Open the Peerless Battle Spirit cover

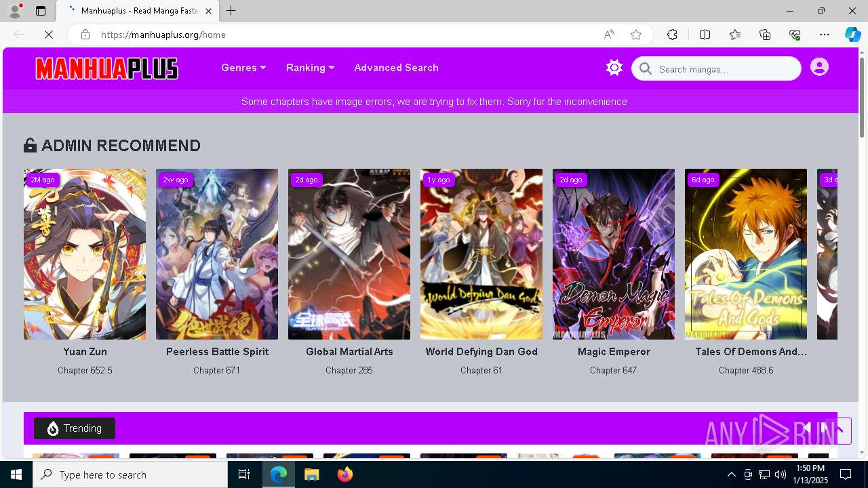pos(217,254)
